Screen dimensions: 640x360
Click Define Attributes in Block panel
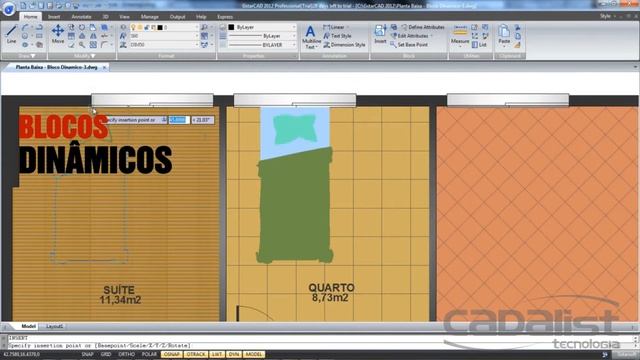click(x=423, y=27)
